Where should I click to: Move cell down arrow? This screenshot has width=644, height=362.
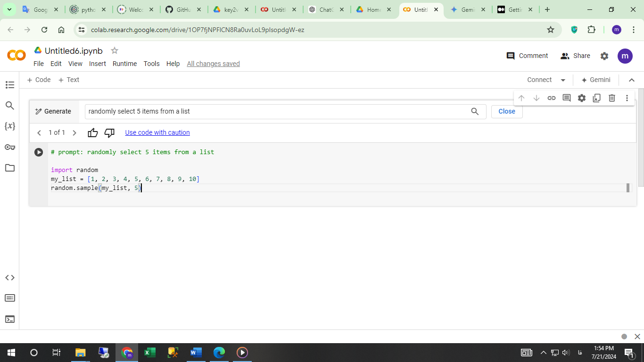(537, 98)
